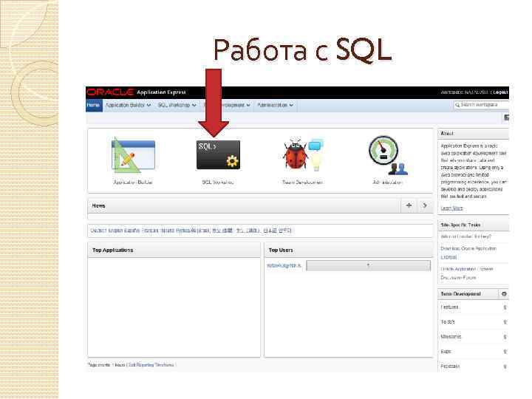Expand the SQL Workshop menu
The width and height of the screenshot is (532, 399).
tap(177, 105)
